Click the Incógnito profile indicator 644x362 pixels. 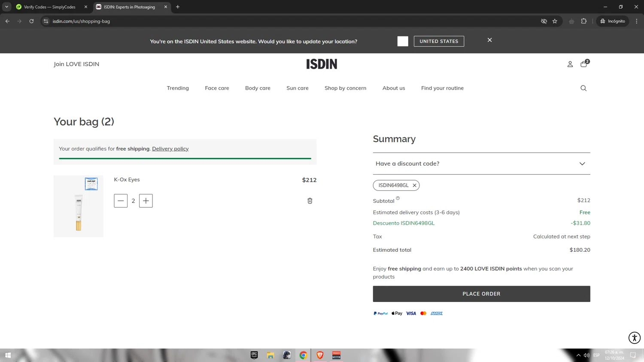click(x=613, y=21)
